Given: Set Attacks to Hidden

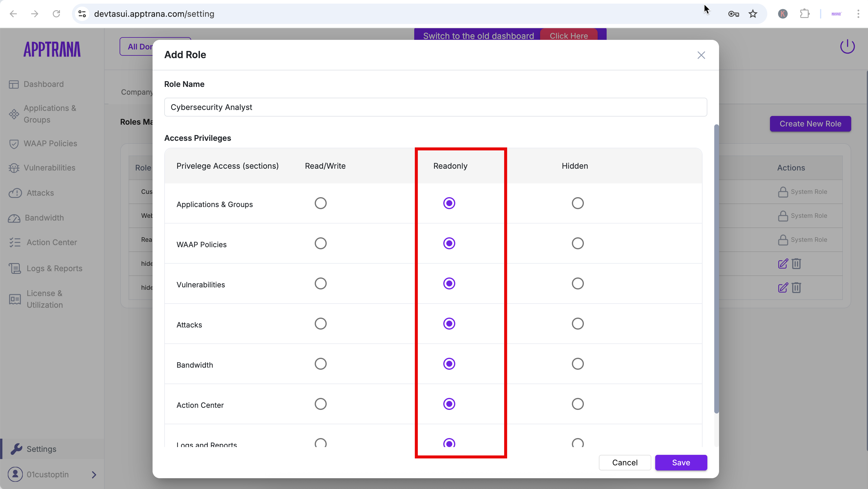Looking at the screenshot, I should (x=578, y=324).
